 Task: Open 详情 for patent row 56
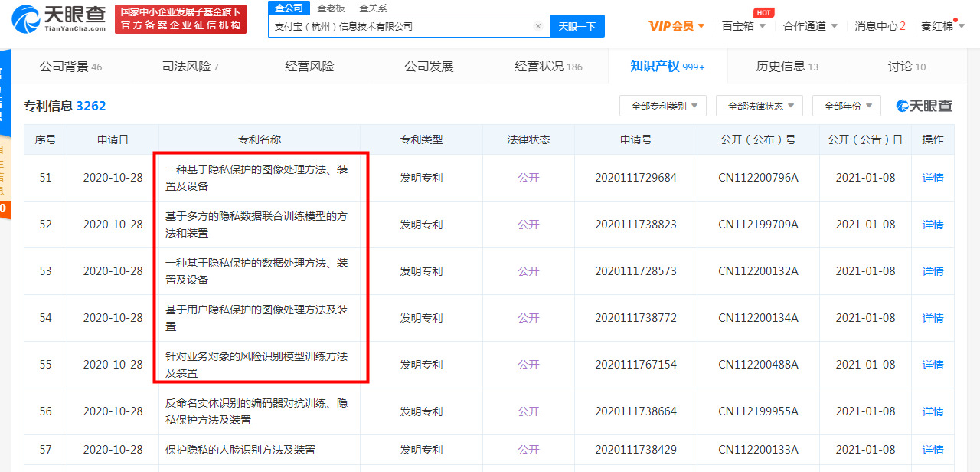[x=933, y=411]
